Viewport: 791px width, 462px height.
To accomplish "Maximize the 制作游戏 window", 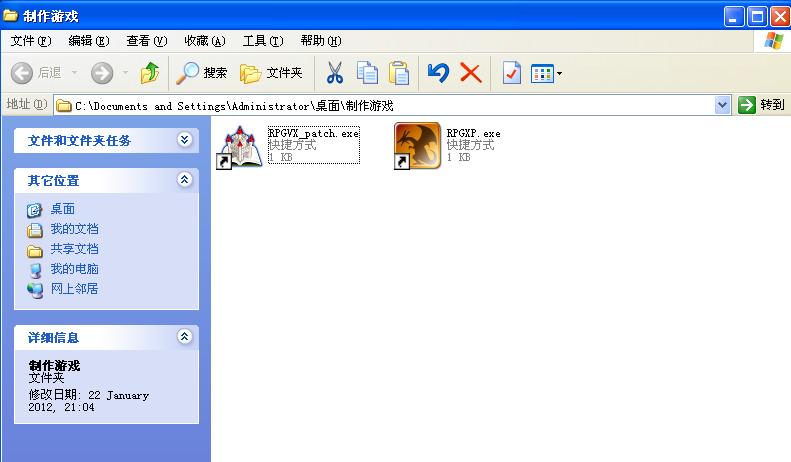I will 757,16.
